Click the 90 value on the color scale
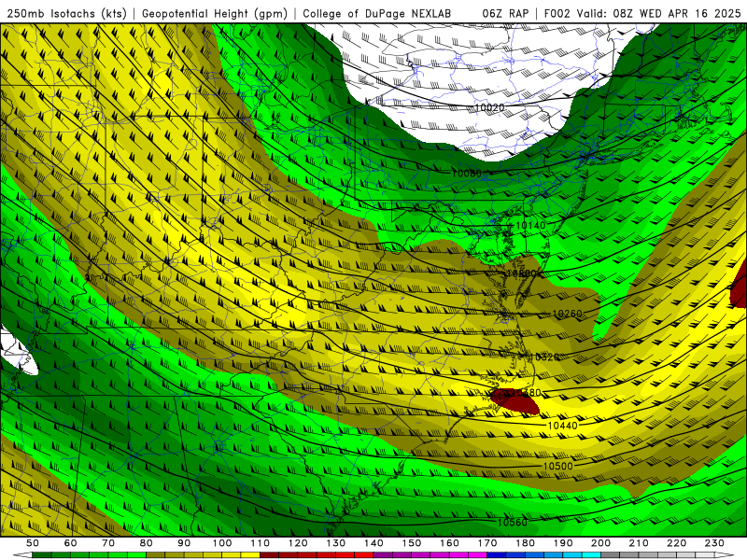747x560 pixels. point(184,543)
